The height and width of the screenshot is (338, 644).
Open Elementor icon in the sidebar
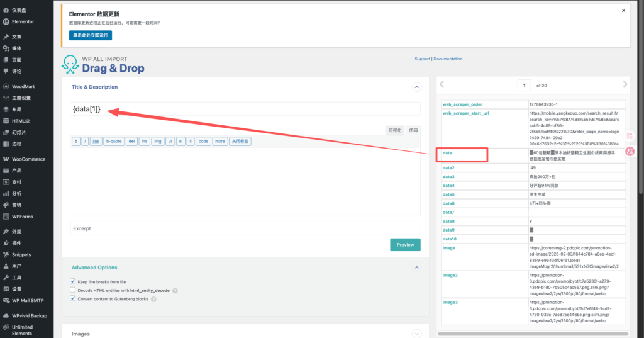[6, 22]
